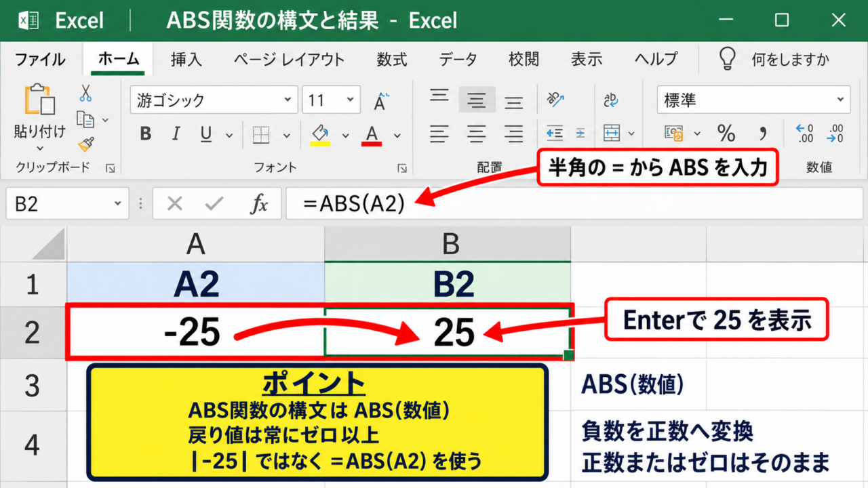Open the Name Box dropdown arrow

[118, 203]
